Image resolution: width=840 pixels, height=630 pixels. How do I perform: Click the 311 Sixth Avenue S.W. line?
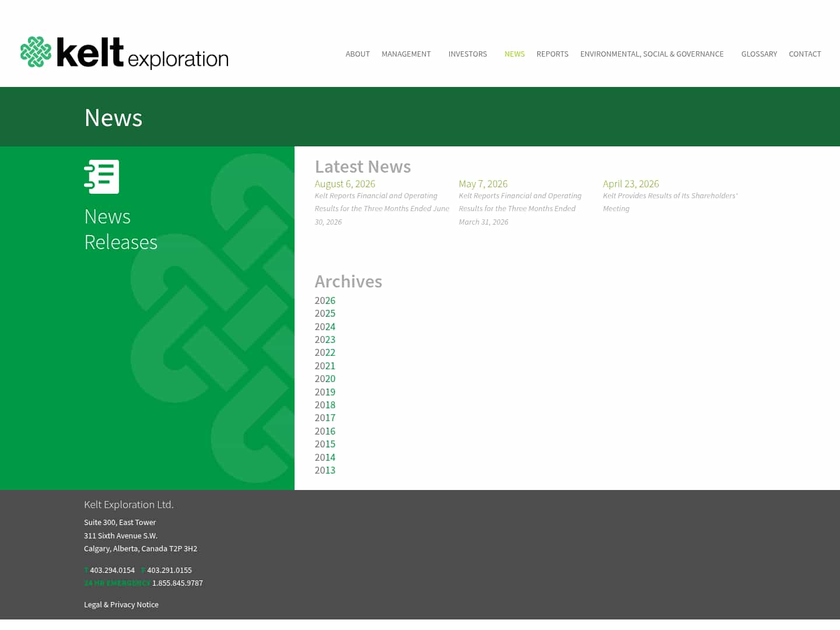(121, 535)
